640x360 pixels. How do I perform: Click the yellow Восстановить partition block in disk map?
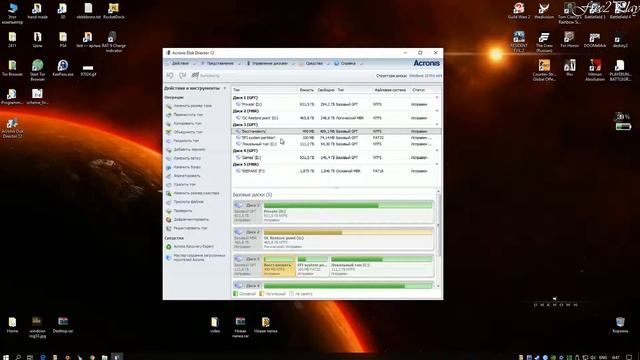[x=279, y=266]
